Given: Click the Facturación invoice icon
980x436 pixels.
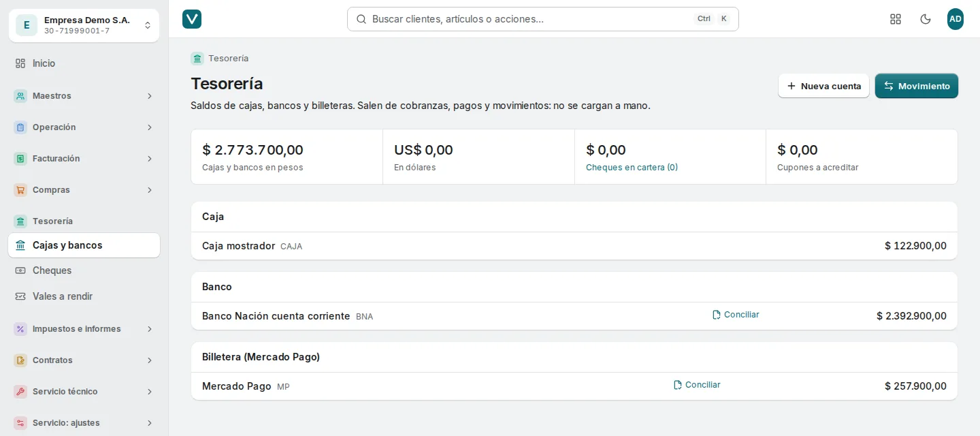Looking at the screenshot, I should click(x=20, y=159).
